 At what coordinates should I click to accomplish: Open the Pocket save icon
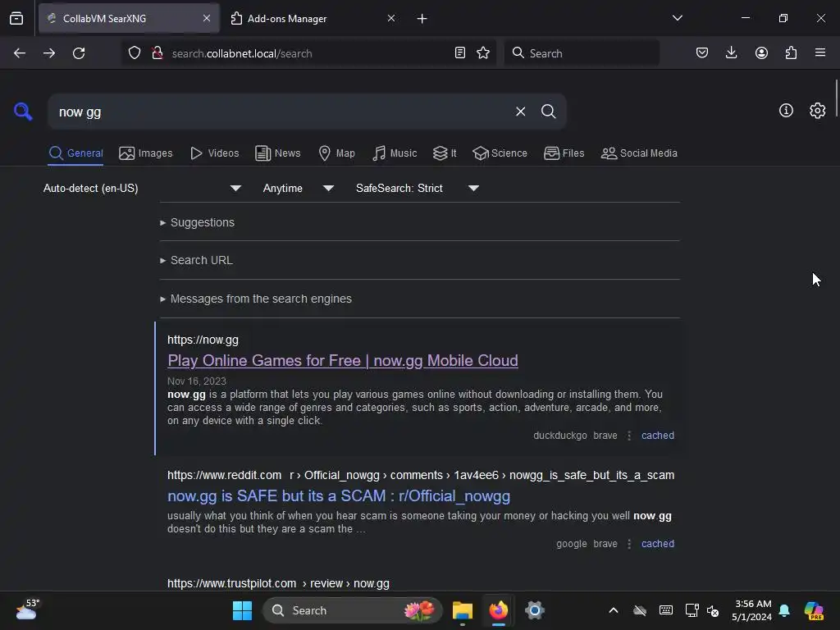click(702, 53)
